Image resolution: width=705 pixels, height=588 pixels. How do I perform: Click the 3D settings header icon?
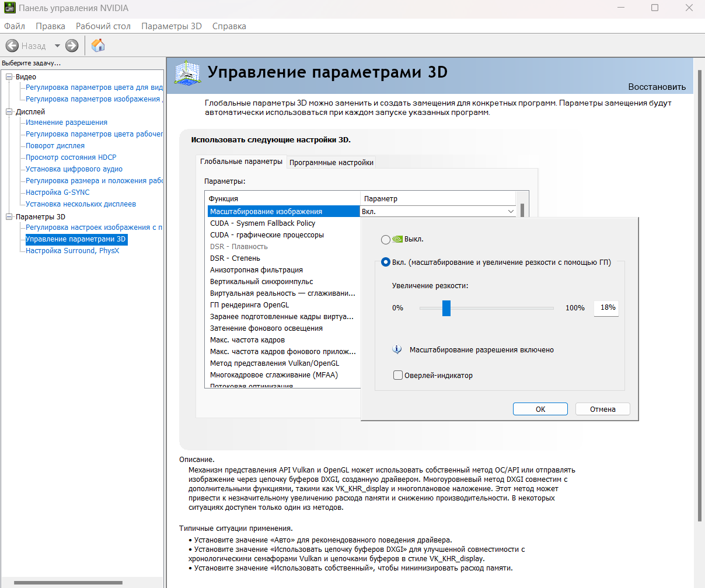tap(188, 74)
